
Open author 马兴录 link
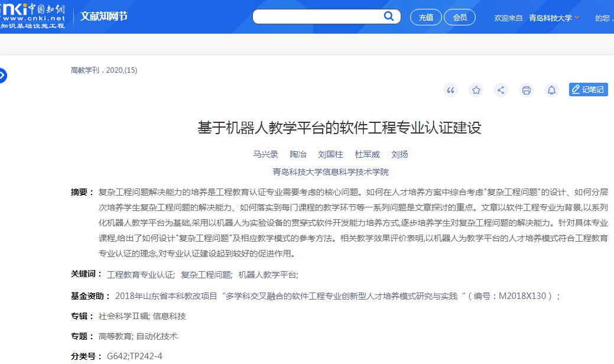[x=265, y=154]
